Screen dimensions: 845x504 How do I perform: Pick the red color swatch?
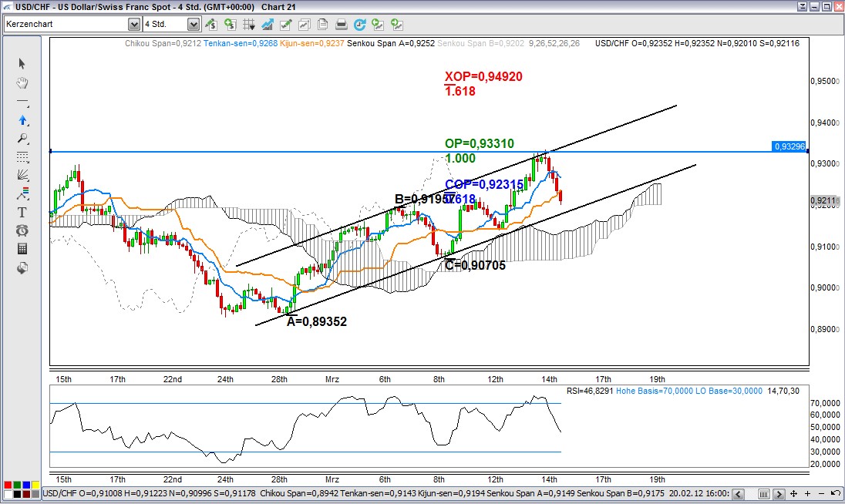pyautogui.click(x=7, y=486)
